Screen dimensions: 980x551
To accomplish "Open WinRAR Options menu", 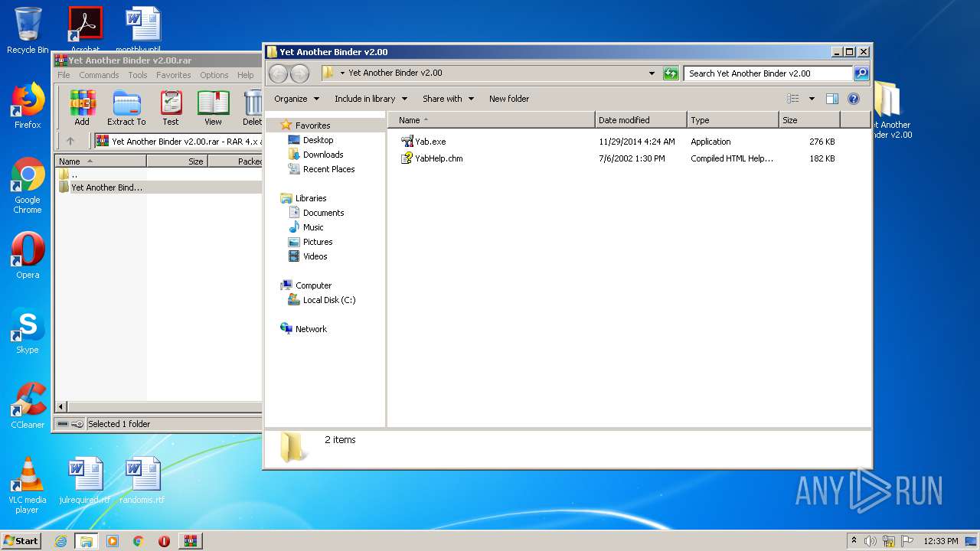I will click(x=214, y=75).
